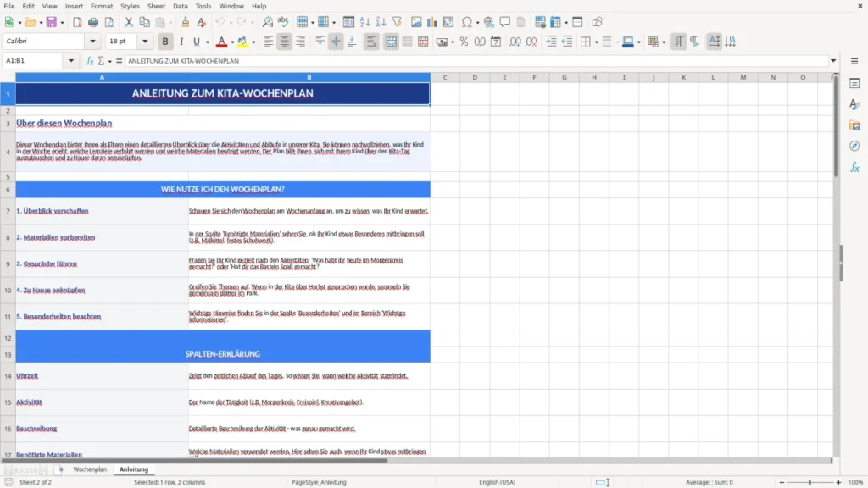Open the sidebar Gallery panel icon
Image resolution: width=868 pixels, height=488 pixels.
[854, 125]
